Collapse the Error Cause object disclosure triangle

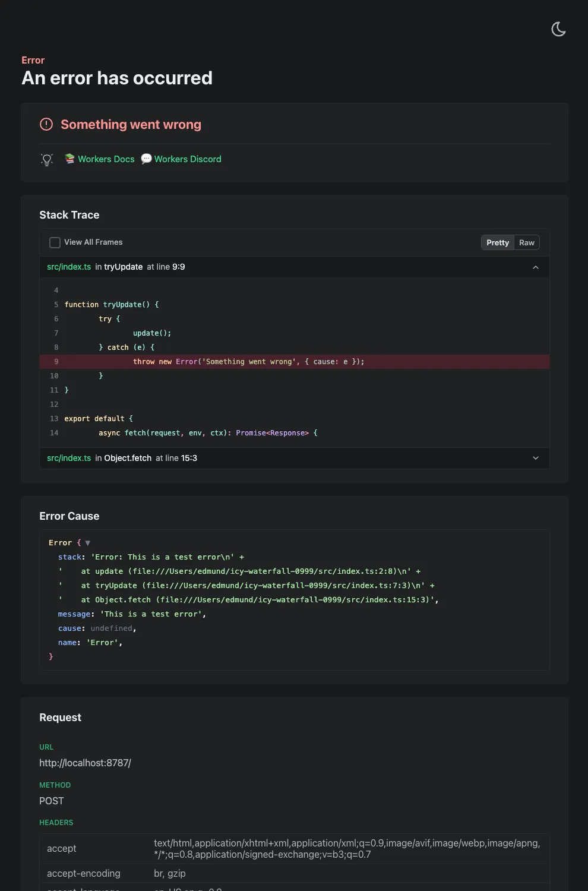[x=87, y=542]
